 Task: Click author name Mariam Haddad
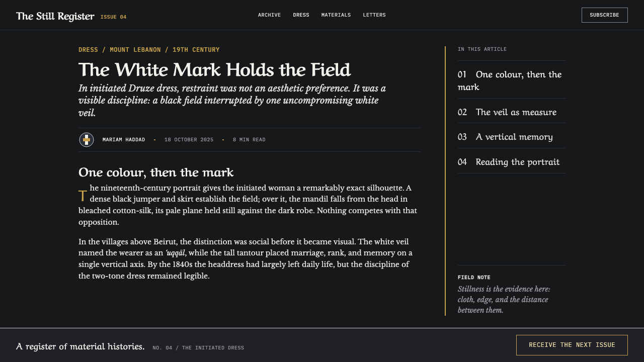[124, 140]
